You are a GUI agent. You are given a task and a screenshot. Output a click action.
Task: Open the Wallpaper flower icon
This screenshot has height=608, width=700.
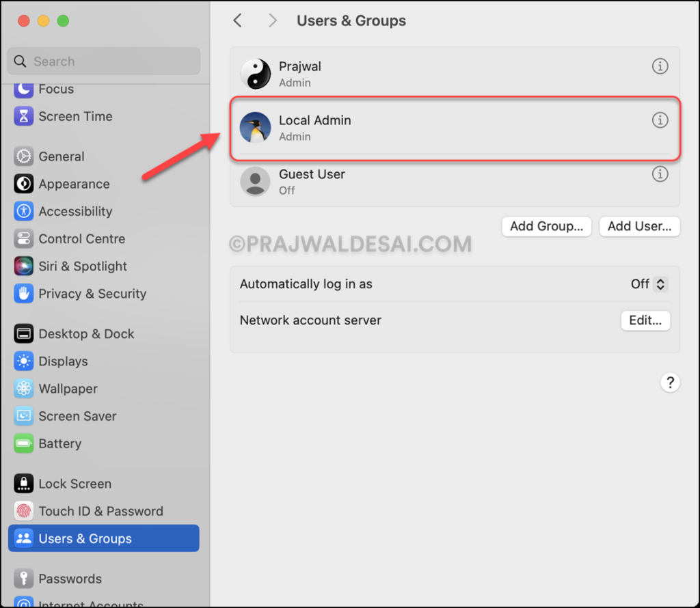(x=24, y=389)
